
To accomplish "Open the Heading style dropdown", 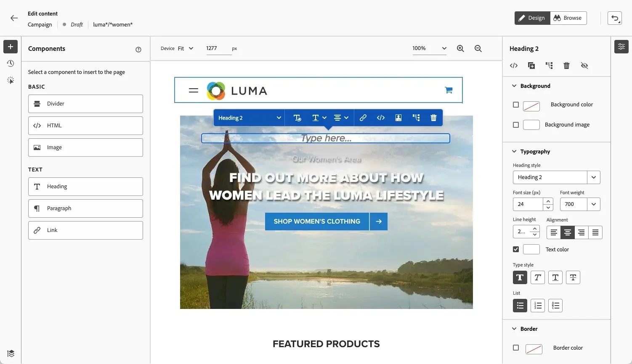I will point(556,177).
